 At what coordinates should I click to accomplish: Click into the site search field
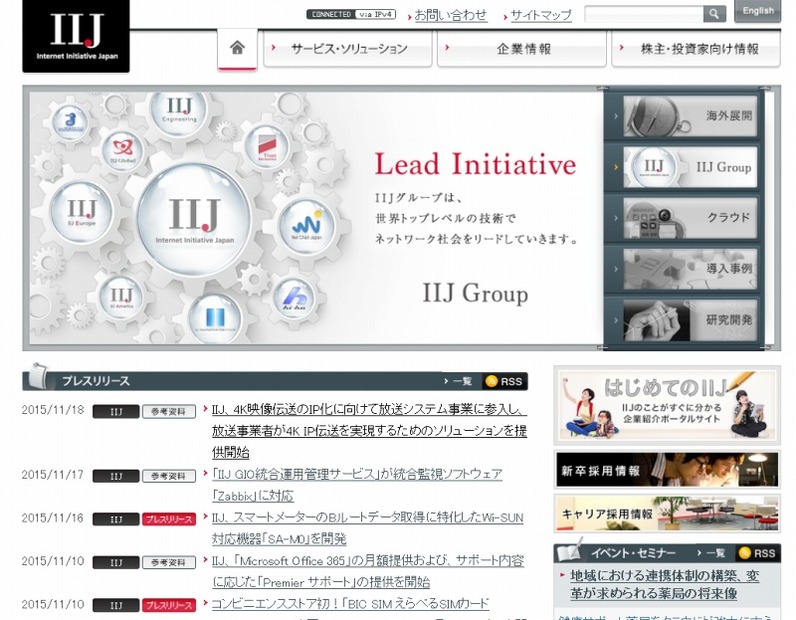644,14
